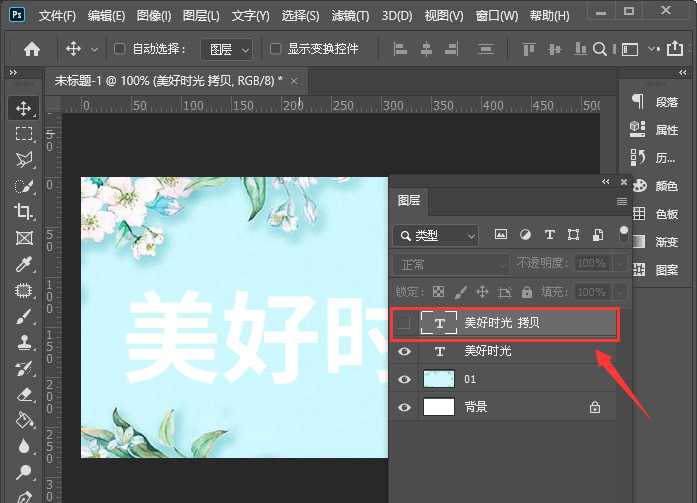The width and height of the screenshot is (697, 503).
Task: Select the Clone Stamp tool
Action: pos(24,342)
